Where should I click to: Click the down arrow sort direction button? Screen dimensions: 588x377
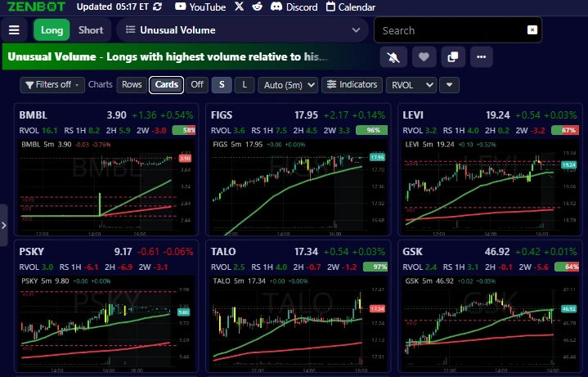[x=449, y=85]
